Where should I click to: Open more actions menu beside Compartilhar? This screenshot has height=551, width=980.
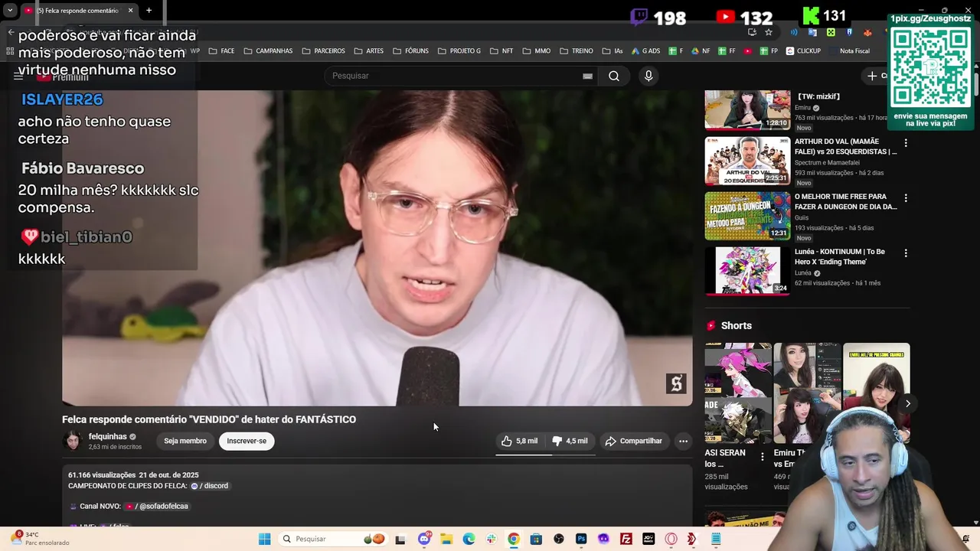(683, 441)
